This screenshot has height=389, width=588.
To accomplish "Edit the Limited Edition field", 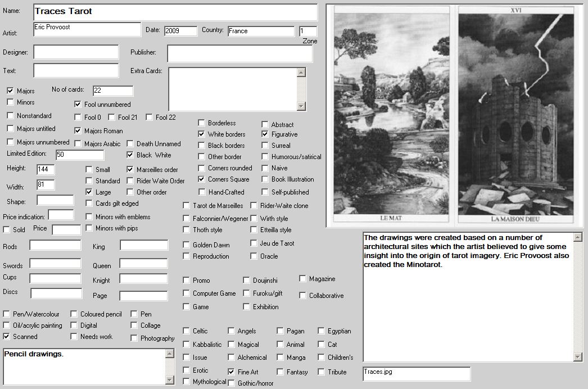I will [80, 155].
